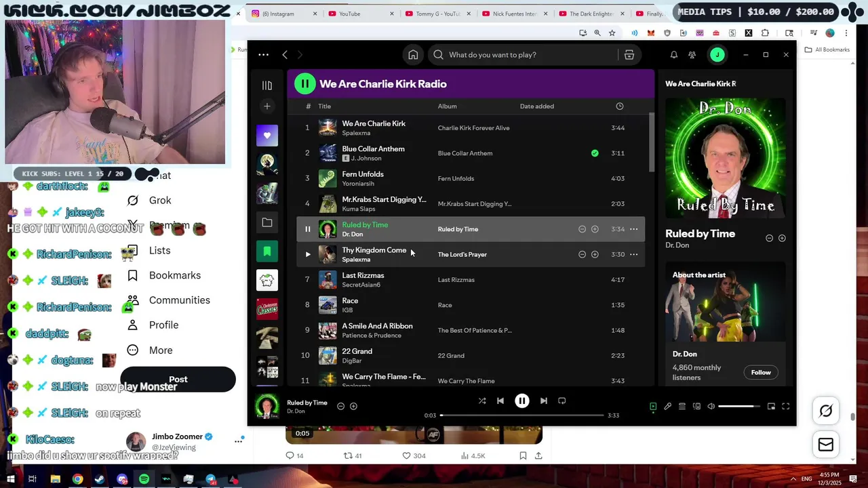Show lyrics with the microphone icon
The width and height of the screenshot is (868, 488).
point(667,406)
